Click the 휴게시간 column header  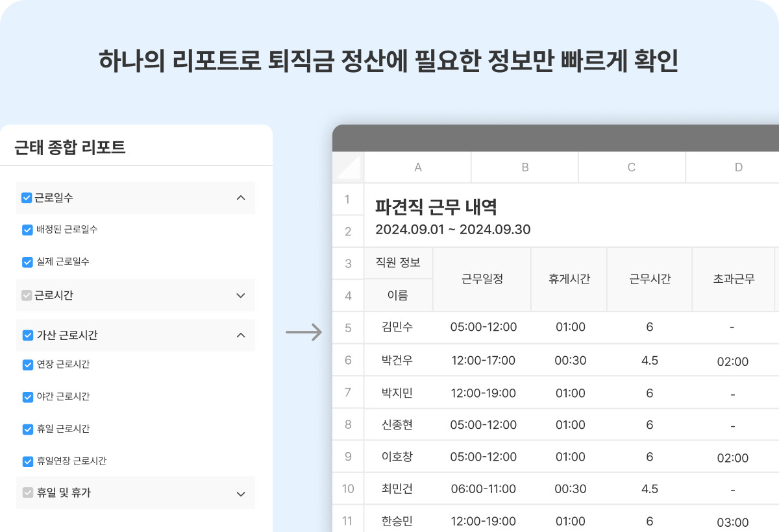coord(569,279)
